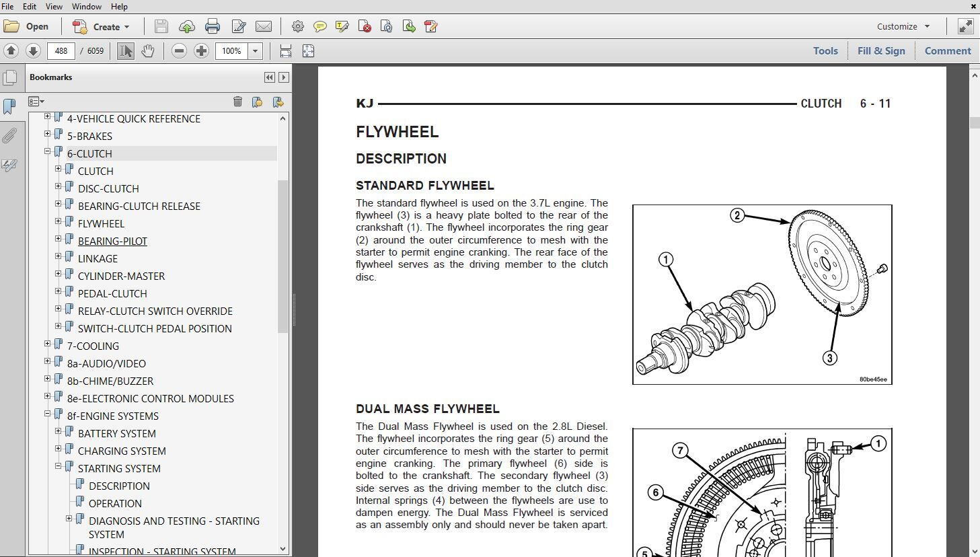This screenshot has width=980, height=557.
Task: Click the Save file icon
Action: point(161,27)
